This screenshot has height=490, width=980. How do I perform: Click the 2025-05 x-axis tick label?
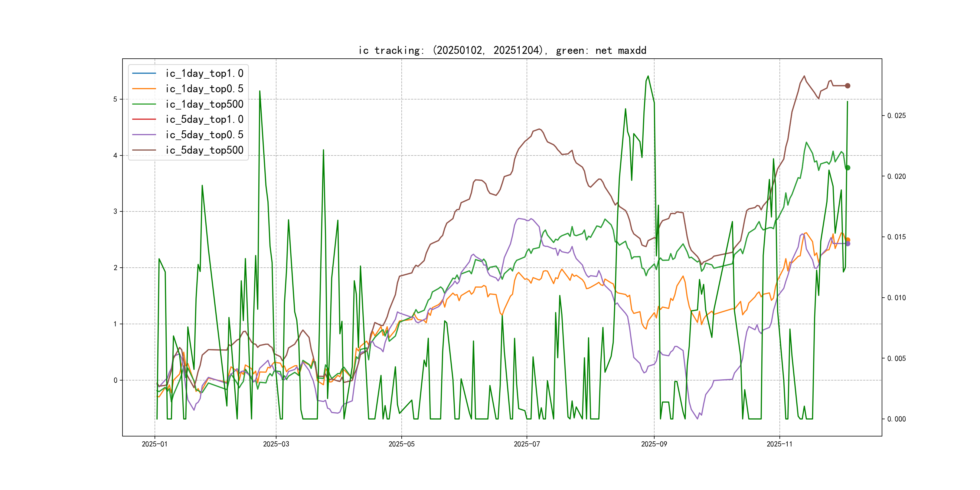(401, 444)
